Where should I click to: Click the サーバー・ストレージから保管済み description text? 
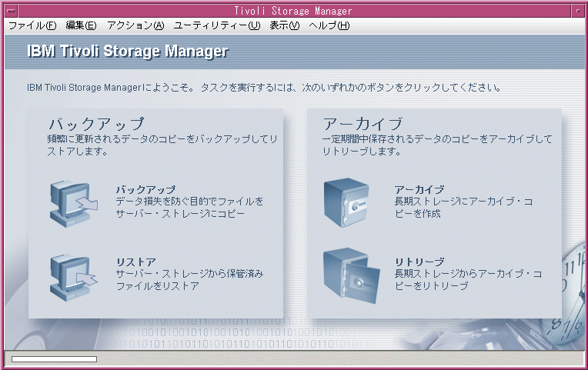(189, 280)
